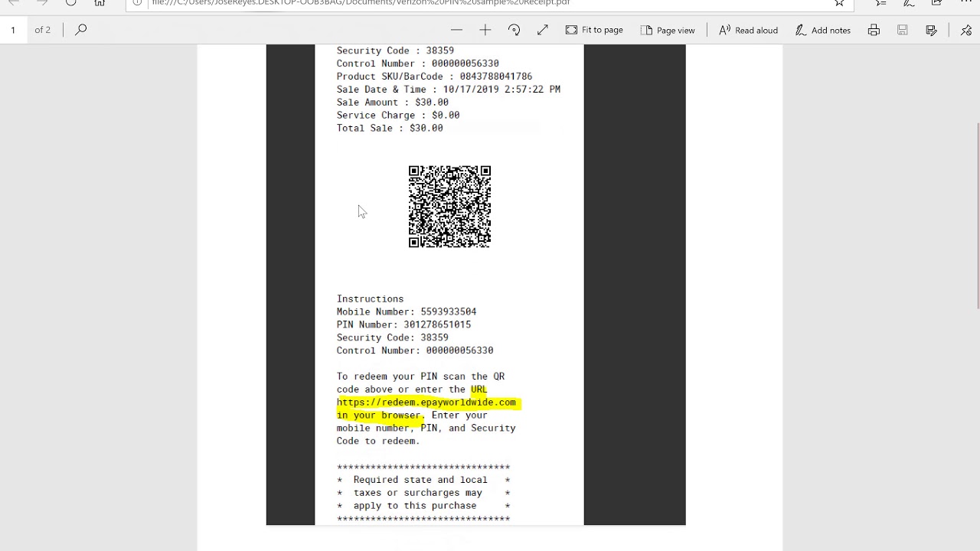
Task: Click the 'of 2' page count
Action: pyautogui.click(x=43, y=30)
